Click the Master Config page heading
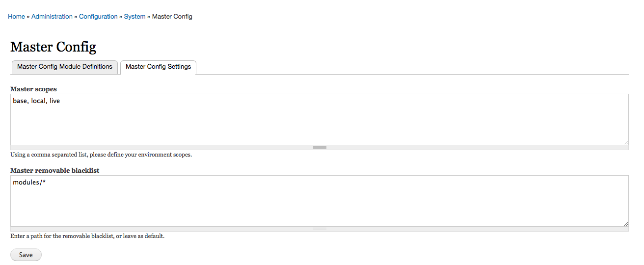Screen dimensions: 644x265 pos(53,47)
